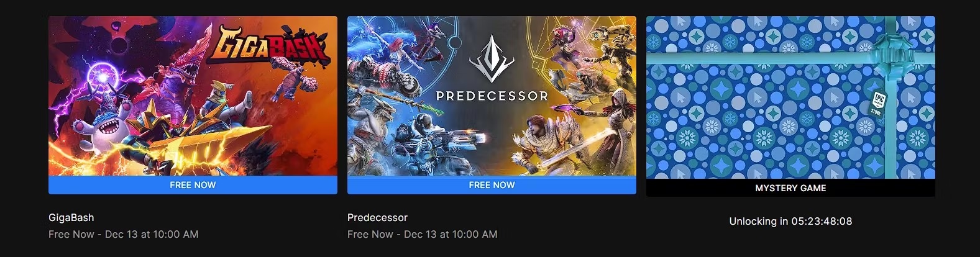Click the PREDECESSOR wordmark text
The image size is (980, 257).
[492, 96]
